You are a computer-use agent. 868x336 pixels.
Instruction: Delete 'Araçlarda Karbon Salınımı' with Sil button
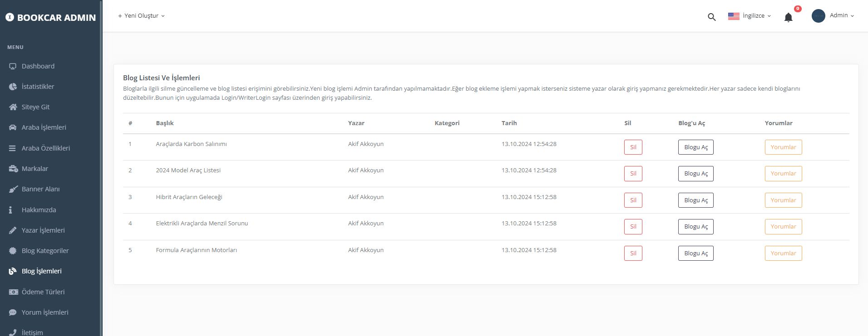633,147
